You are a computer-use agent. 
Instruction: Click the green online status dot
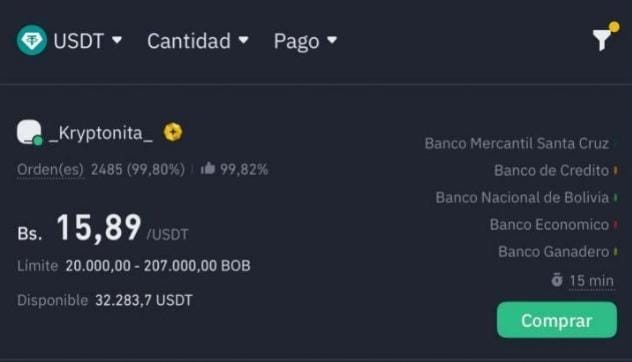coord(38,141)
